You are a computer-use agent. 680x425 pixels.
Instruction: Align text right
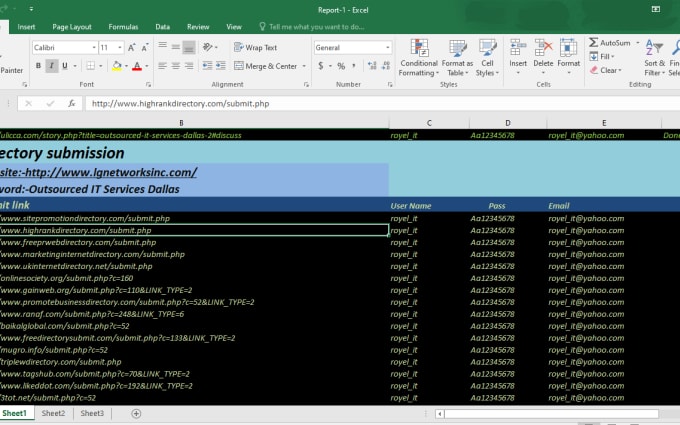point(189,66)
